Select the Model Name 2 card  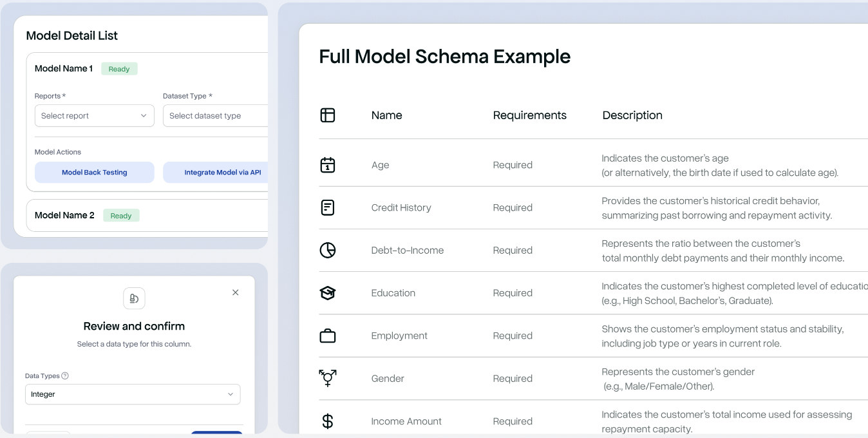pos(147,216)
